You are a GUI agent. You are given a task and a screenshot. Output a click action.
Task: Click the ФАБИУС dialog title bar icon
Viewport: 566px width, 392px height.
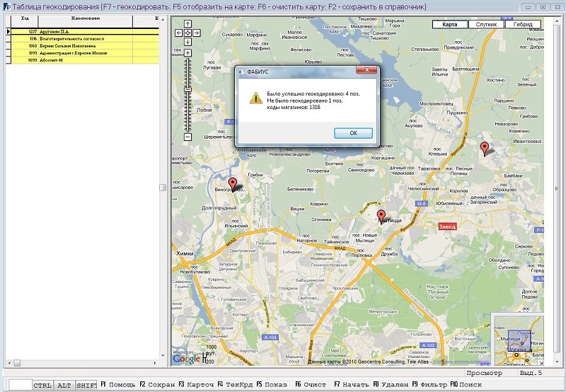(241, 72)
